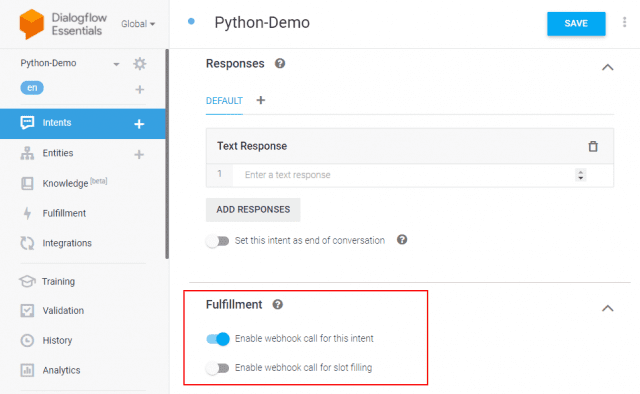Click the plus icon to create new intent

pos(139,124)
